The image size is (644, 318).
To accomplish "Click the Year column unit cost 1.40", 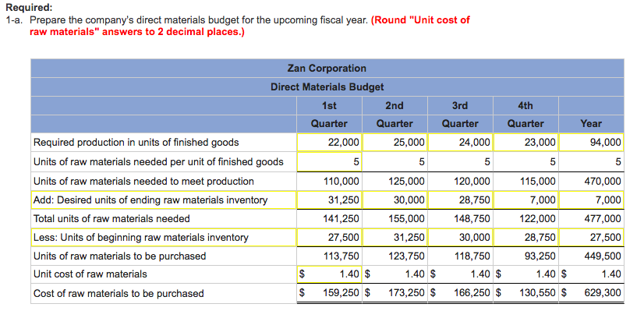I will (x=610, y=274).
